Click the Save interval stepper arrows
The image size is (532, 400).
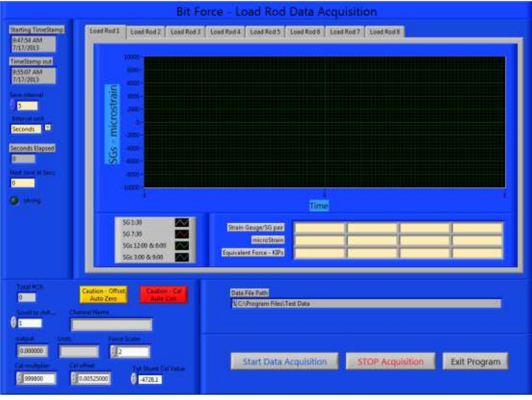click(13, 105)
